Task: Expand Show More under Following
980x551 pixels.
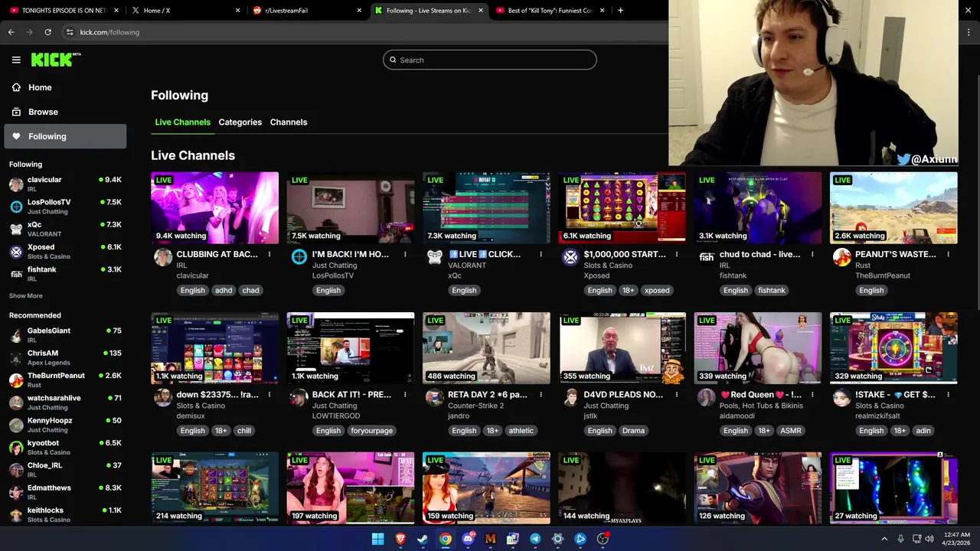Action: coord(26,295)
